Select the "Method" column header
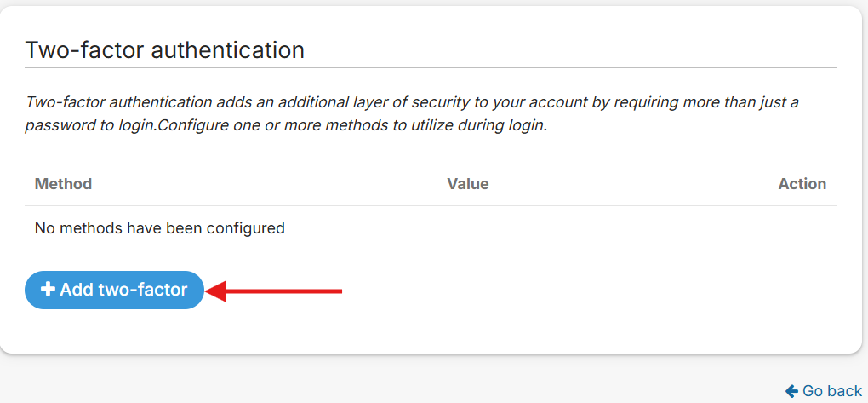Viewport: 868px width, 403px height. 63,184
